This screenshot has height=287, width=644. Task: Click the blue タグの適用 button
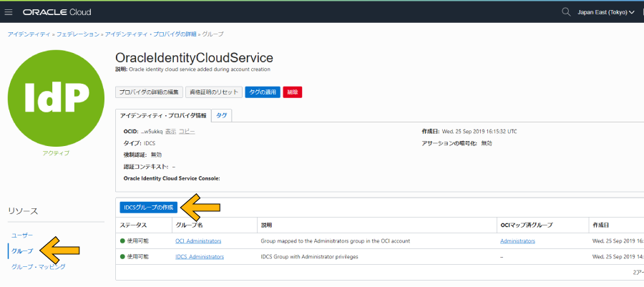[263, 92]
